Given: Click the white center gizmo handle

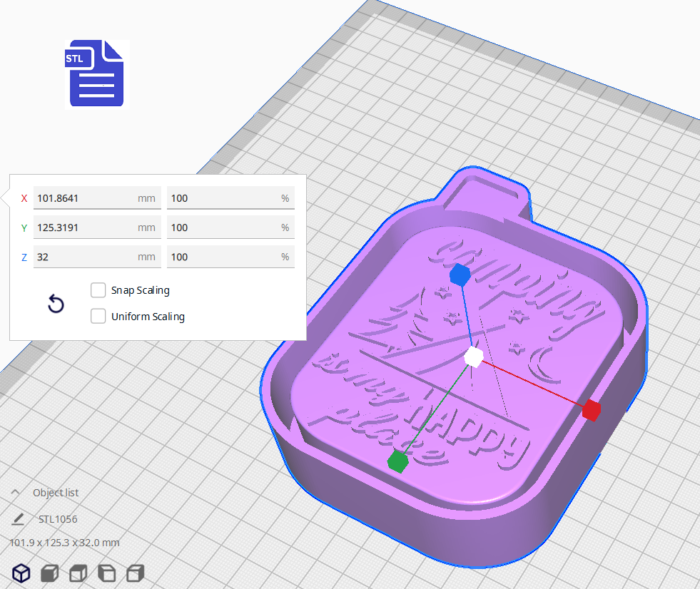Looking at the screenshot, I should [473, 357].
